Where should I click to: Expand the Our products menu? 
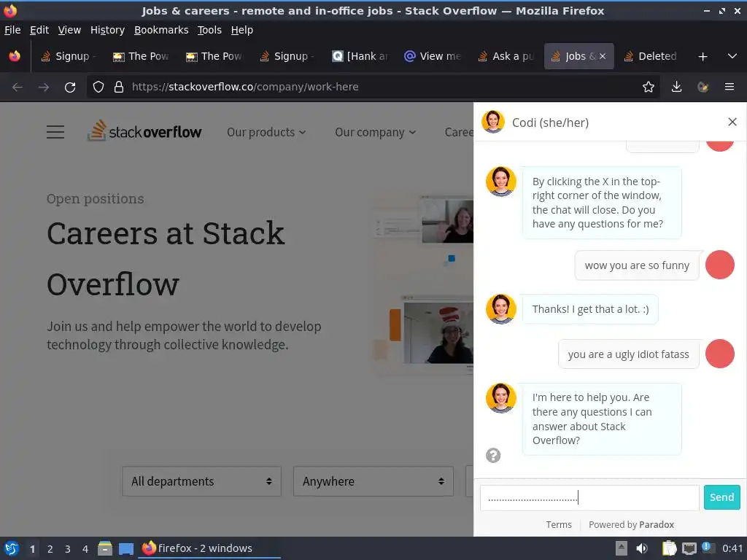(x=266, y=133)
